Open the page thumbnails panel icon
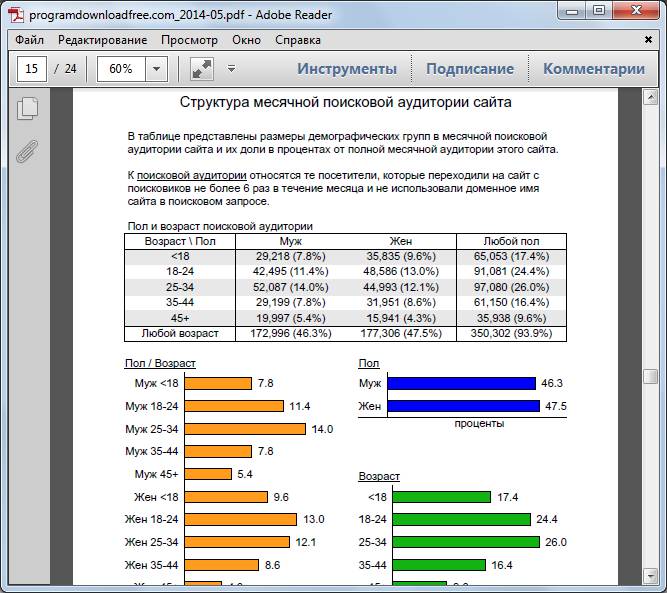This screenshot has width=667, height=593. 28,108
